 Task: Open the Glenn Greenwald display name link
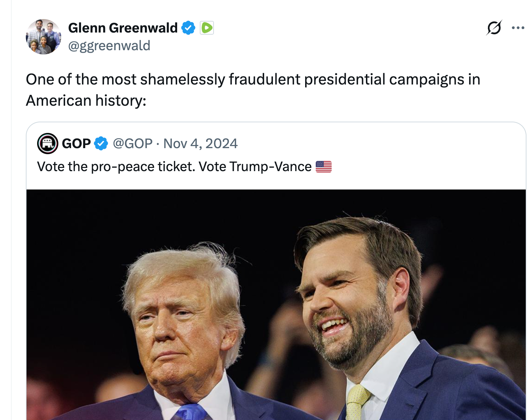coord(123,28)
